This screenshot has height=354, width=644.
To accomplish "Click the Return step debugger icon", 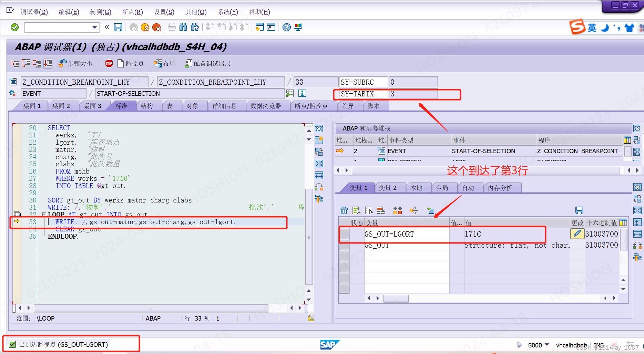I will click(37, 63).
